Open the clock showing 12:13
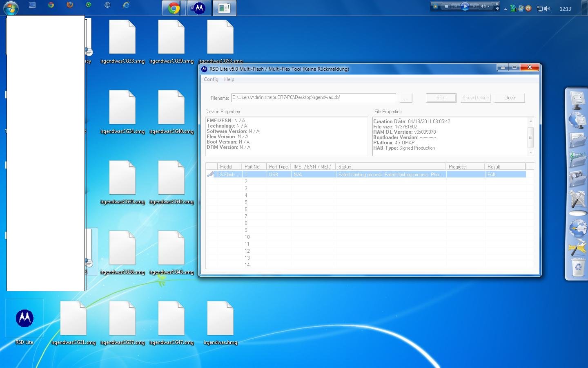Image resolution: width=588 pixels, height=368 pixels. click(x=566, y=9)
